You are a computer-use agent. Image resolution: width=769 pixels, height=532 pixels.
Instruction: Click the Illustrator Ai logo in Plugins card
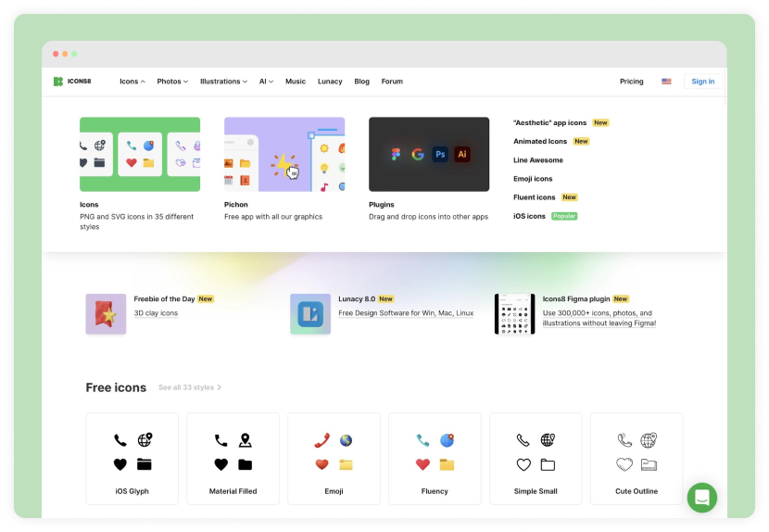[x=462, y=154]
